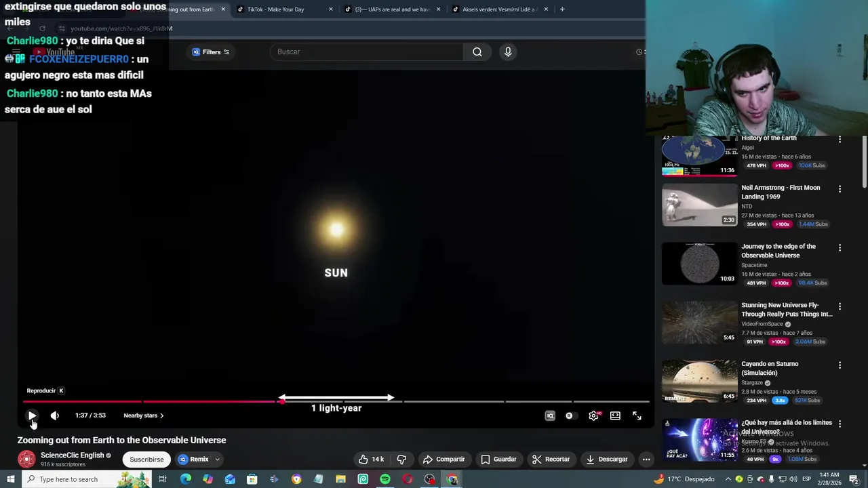Image resolution: width=868 pixels, height=488 pixels.
Task: Share via the Compartir button
Action: (x=444, y=460)
